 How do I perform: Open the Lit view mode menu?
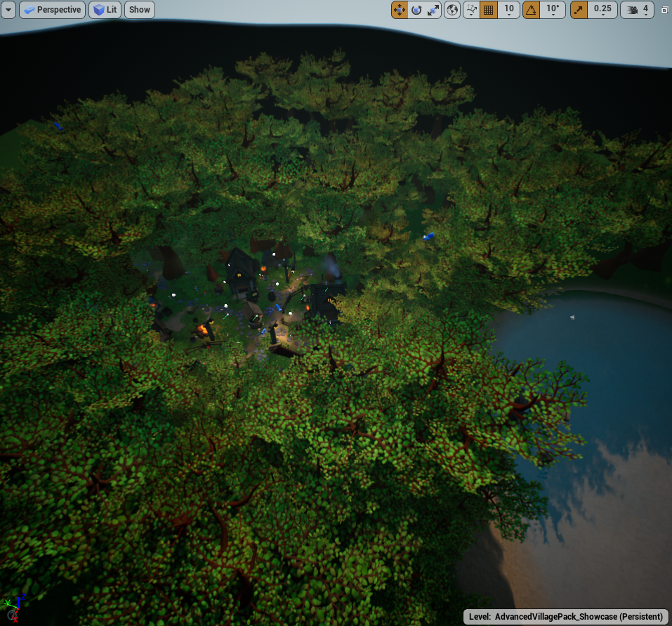pos(105,9)
